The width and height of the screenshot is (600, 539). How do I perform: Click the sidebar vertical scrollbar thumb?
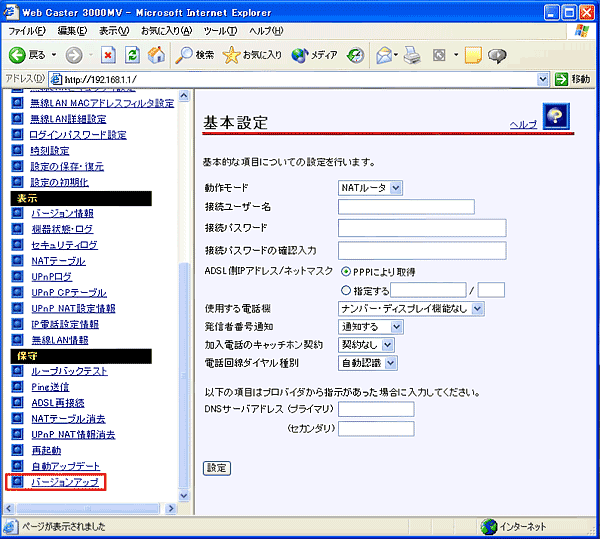(x=184, y=375)
